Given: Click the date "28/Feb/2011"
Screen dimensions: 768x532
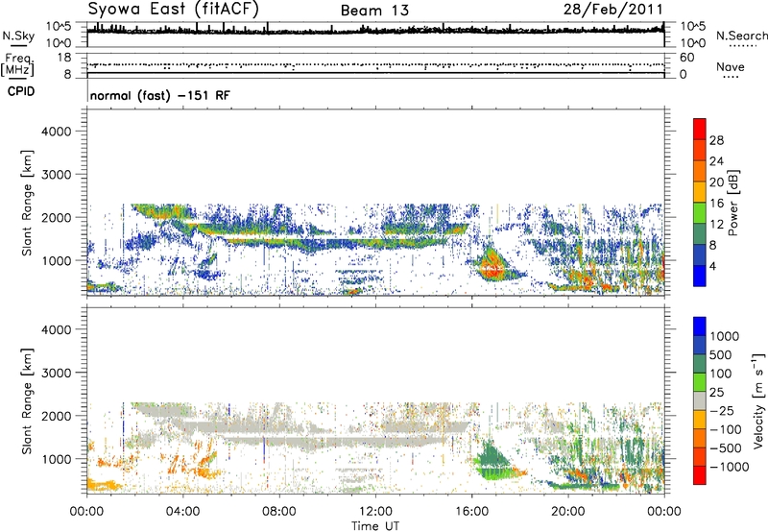Looking at the screenshot, I should pyautogui.click(x=612, y=10).
